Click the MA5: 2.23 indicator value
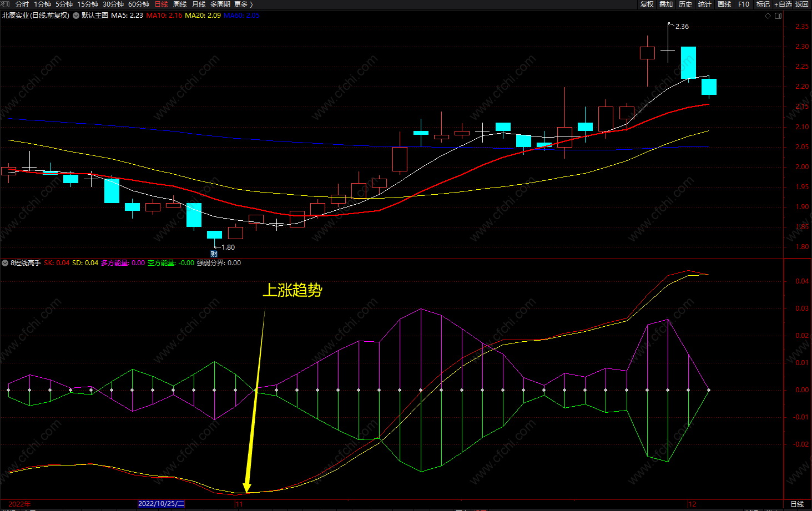 [x=127, y=16]
